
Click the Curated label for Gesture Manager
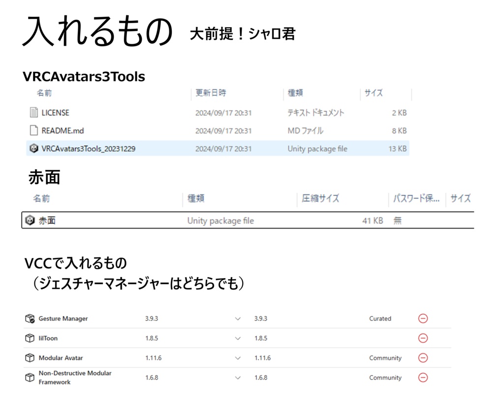coord(380,319)
